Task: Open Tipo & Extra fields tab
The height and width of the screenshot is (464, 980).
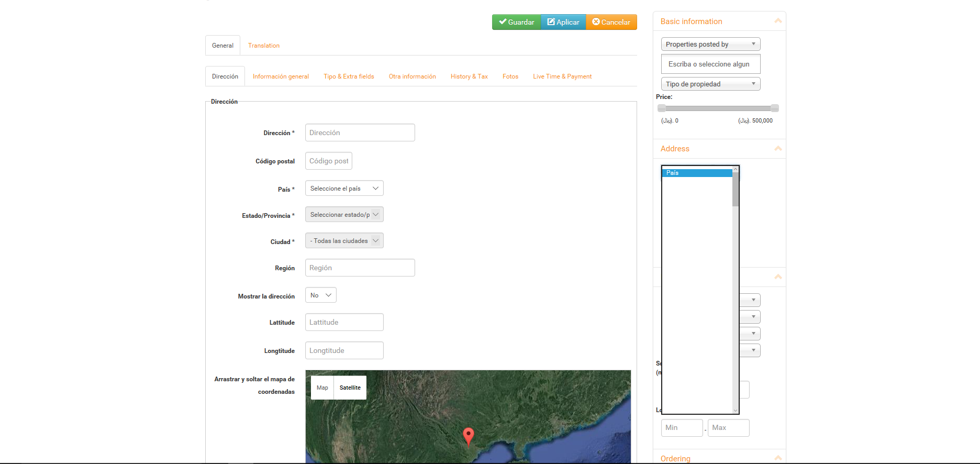Action: pyautogui.click(x=349, y=76)
